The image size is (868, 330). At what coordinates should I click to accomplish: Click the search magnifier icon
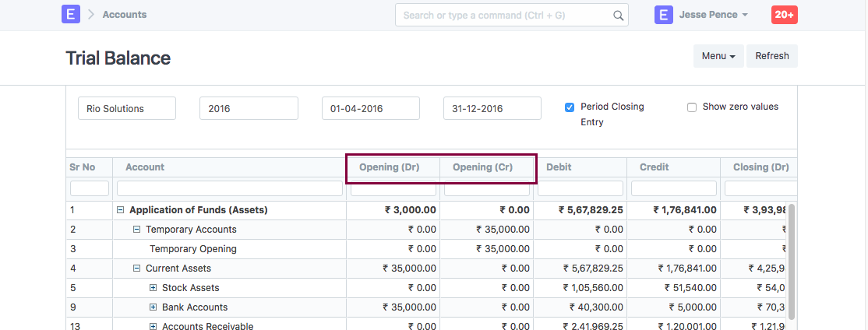(x=618, y=15)
